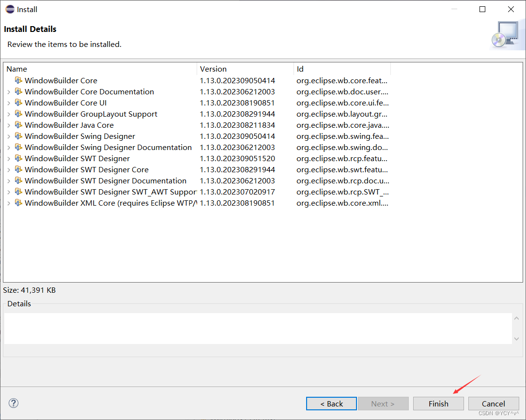The height and width of the screenshot is (420, 526).
Task: Click version 1.13.0.202307020917
Action: click(x=237, y=192)
